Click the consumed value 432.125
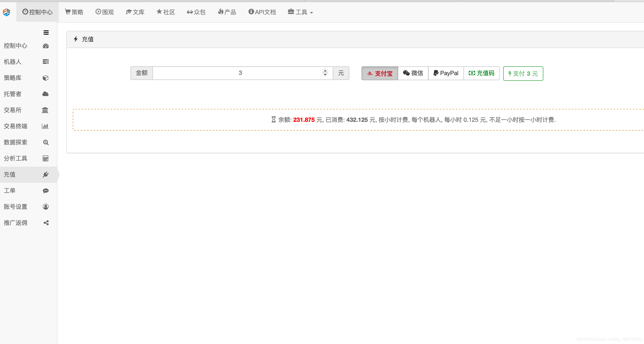 [357, 120]
